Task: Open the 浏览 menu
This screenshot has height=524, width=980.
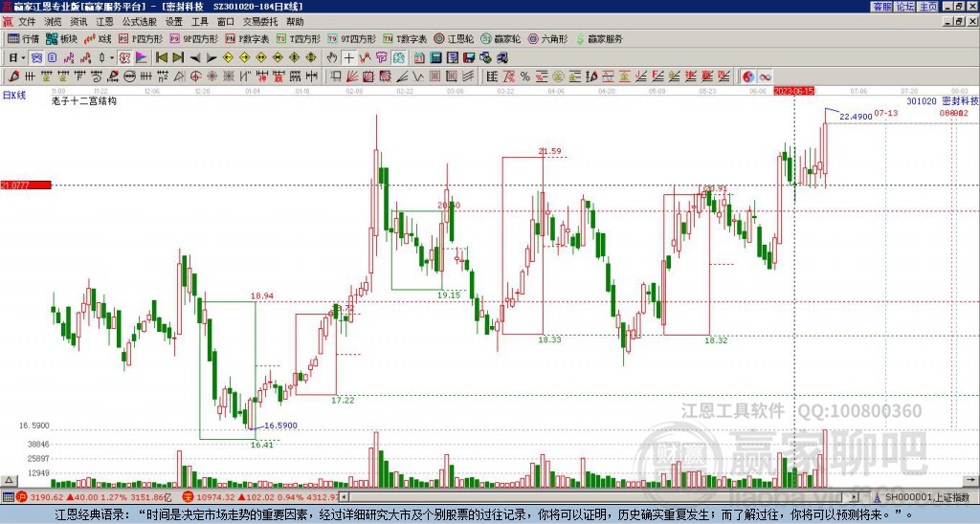Action: 54,22
